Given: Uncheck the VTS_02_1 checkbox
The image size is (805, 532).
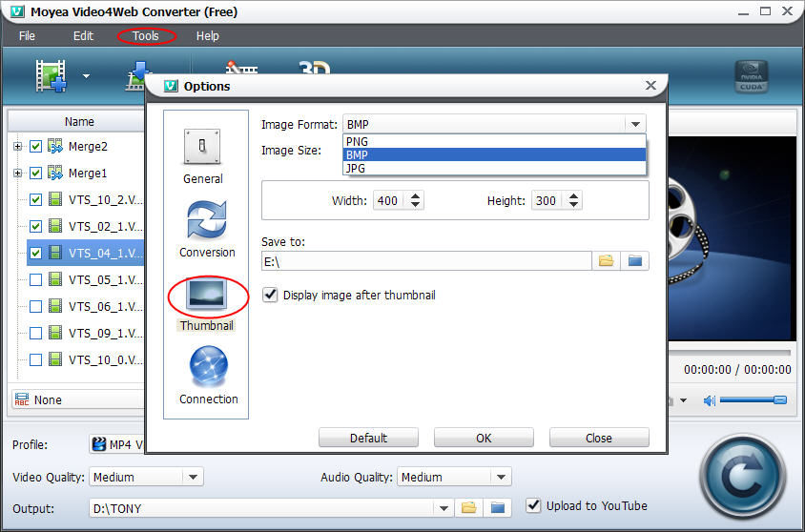Looking at the screenshot, I should coord(35,226).
